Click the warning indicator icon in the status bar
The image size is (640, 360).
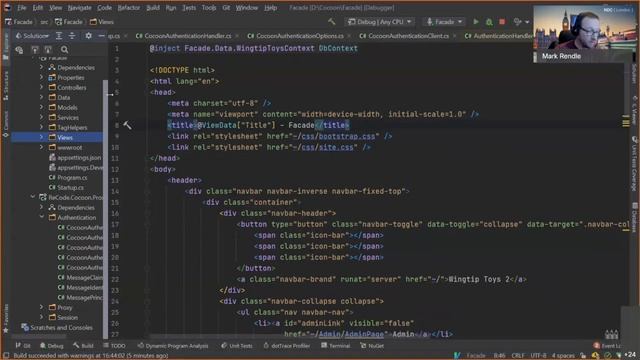(x=596, y=356)
